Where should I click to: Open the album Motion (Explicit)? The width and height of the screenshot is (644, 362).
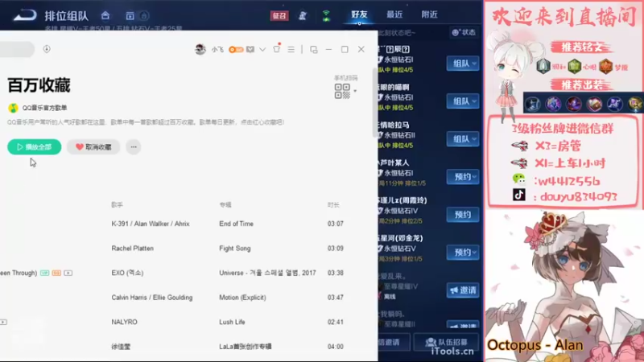point(242,298)
